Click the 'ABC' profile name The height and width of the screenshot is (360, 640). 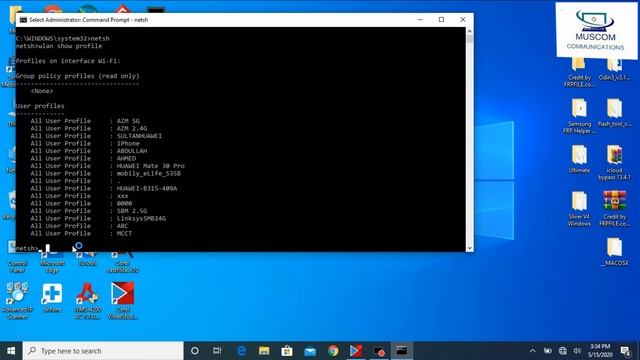(122, 226)
